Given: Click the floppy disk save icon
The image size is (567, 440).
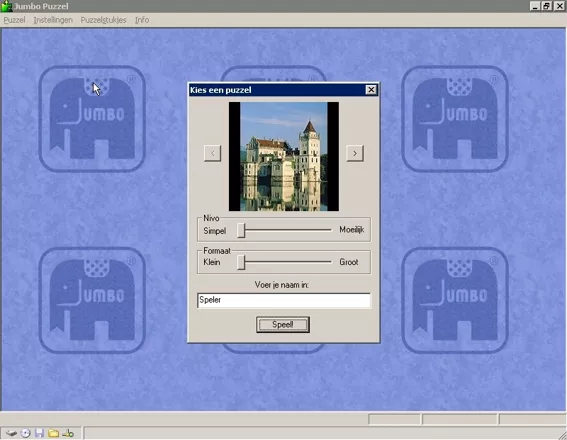Looking at the screenshot, I should tap(39, 433).
